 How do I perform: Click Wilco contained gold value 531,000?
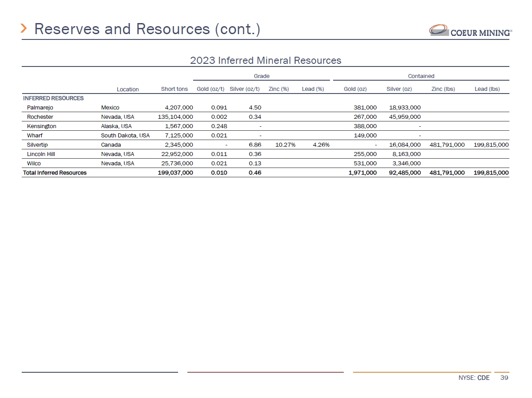point(365,163)
